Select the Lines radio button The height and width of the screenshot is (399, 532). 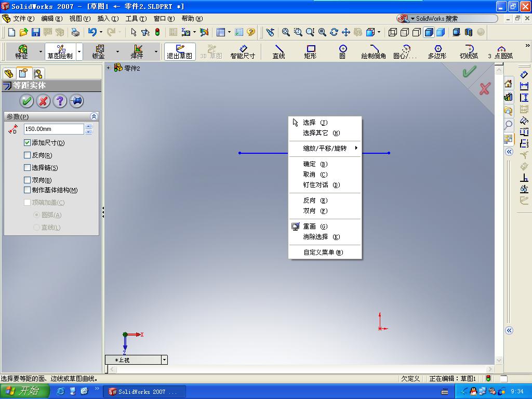pos(37,228)
